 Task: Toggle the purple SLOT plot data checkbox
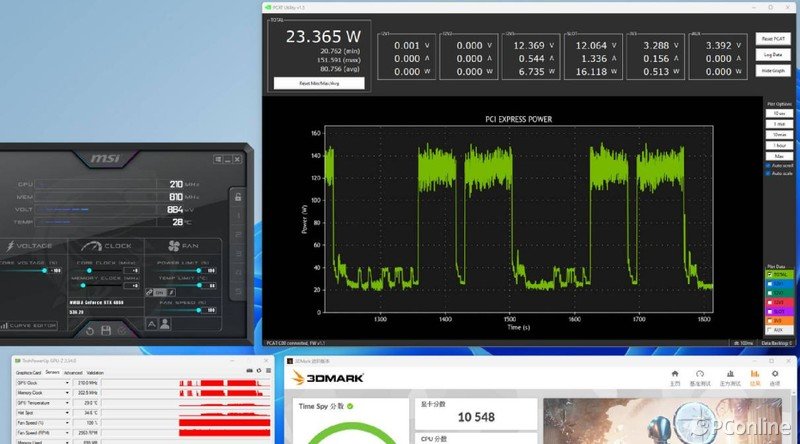coord(770,311)
